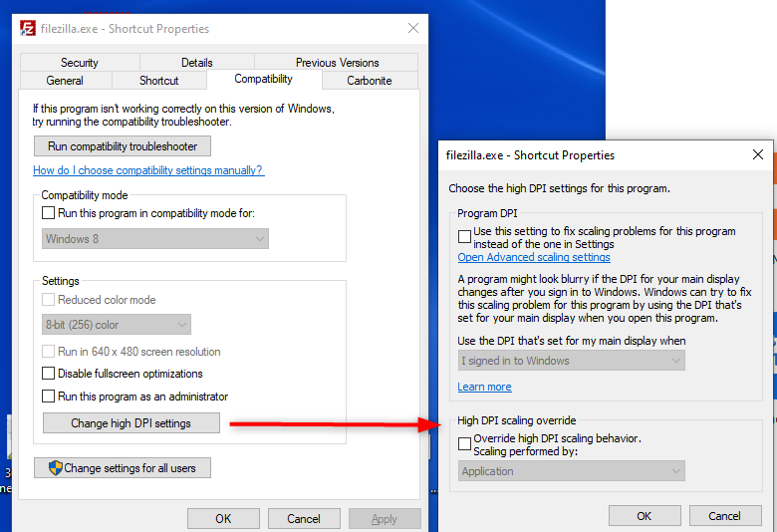Expand the I signed in to Windows dropdown

(572, 361)
